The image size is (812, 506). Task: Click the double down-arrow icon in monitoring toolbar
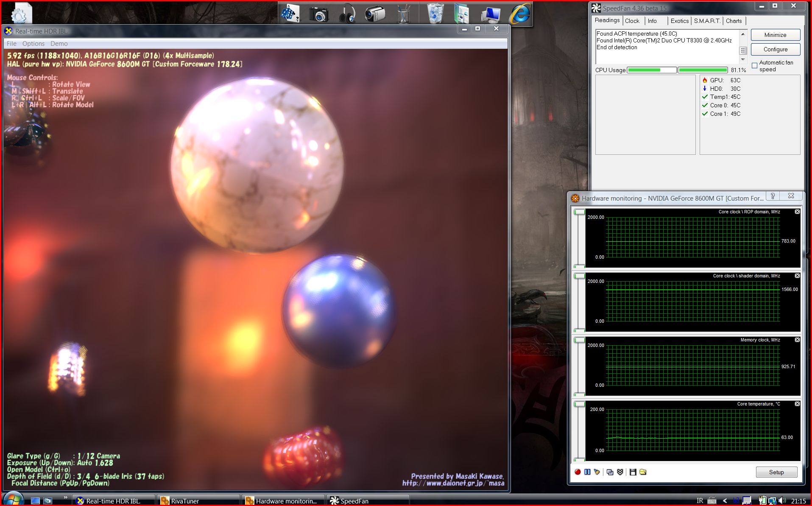coord(620,472)
